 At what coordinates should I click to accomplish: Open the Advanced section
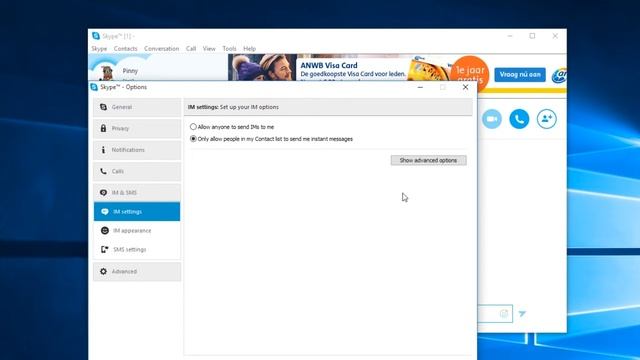tap(137, 271)
